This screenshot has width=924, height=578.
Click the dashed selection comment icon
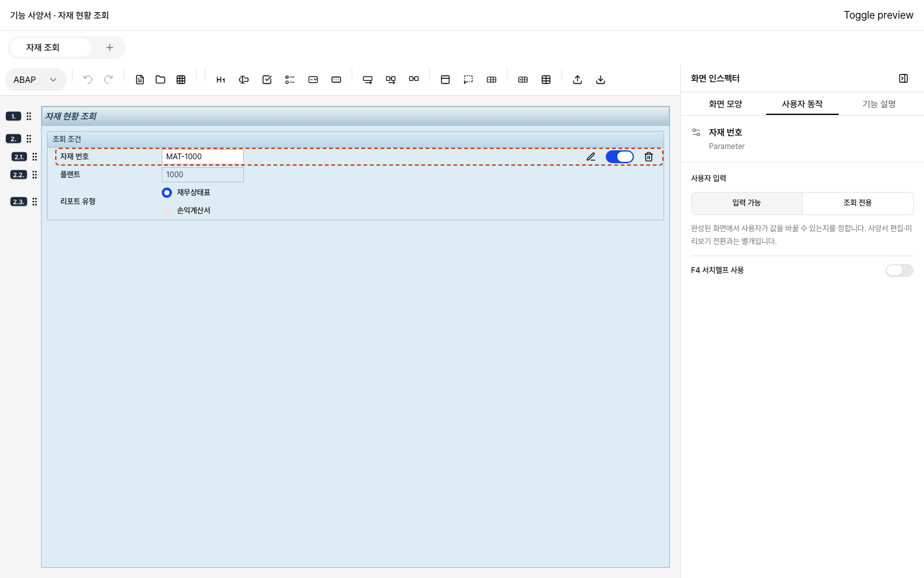[x=468, y=80]
